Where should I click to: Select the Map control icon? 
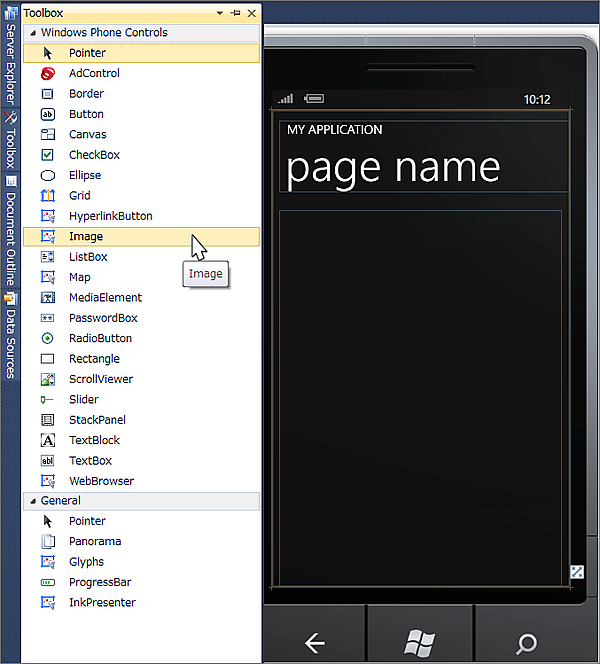click(47, 277)
